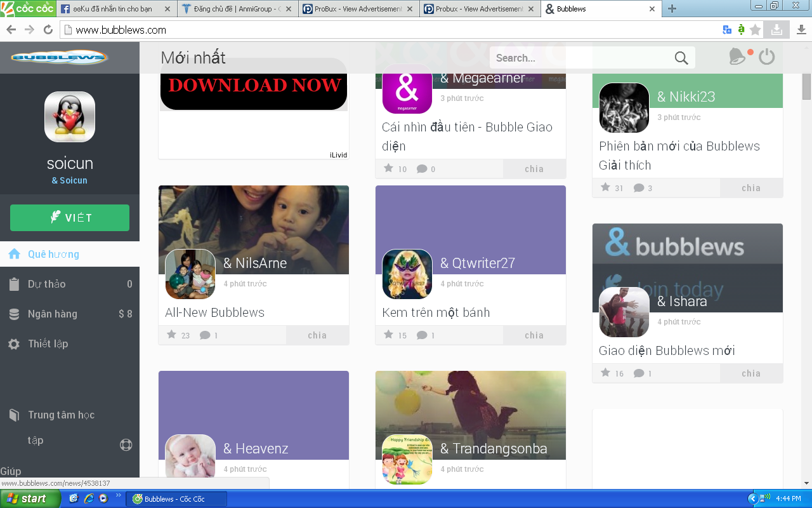The height and width of the screenshot is (508, 812).
Task: Click the address bar showing www.bubblews.com
Action: pos(390,30)
